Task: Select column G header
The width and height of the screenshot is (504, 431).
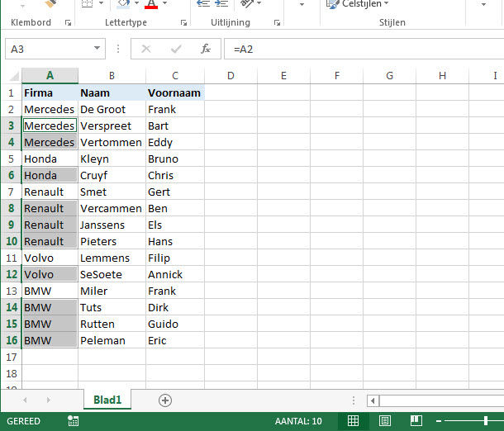Action: 390,76
